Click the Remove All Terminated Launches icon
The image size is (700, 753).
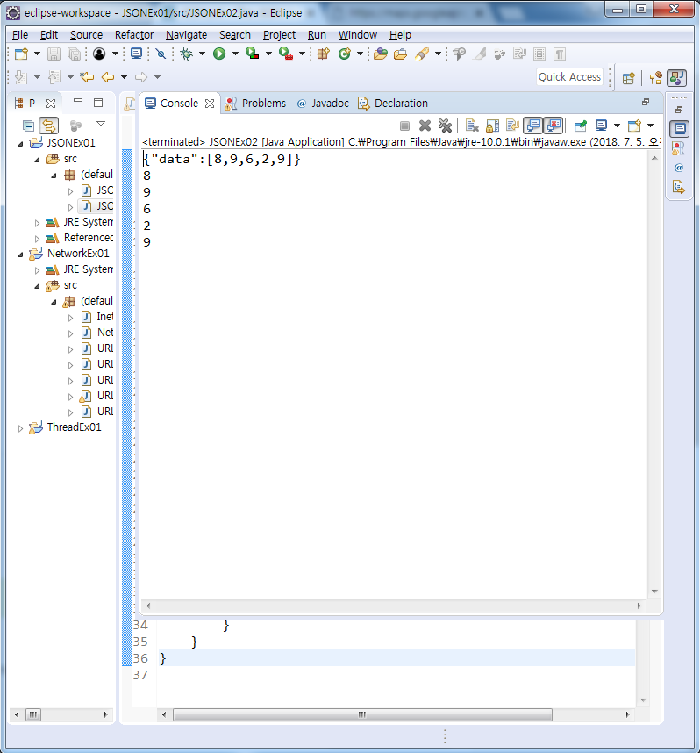(445, 125)
